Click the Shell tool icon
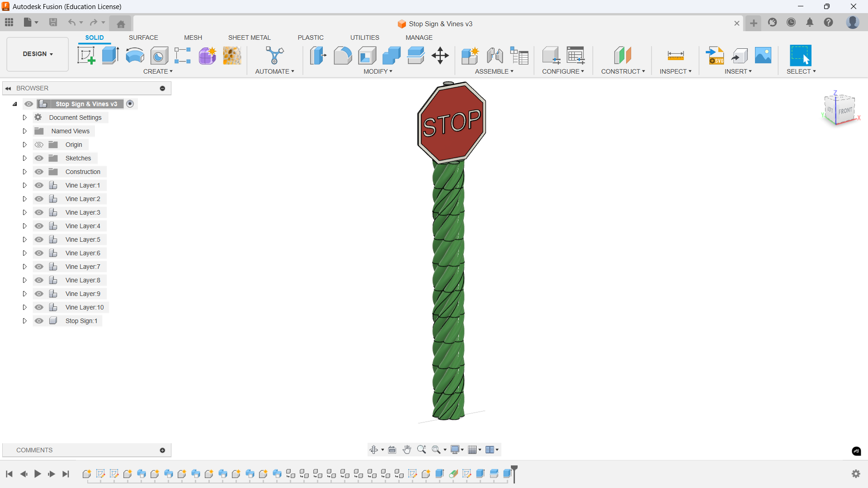Screen dimensions: 868x488 click(367, 56)
